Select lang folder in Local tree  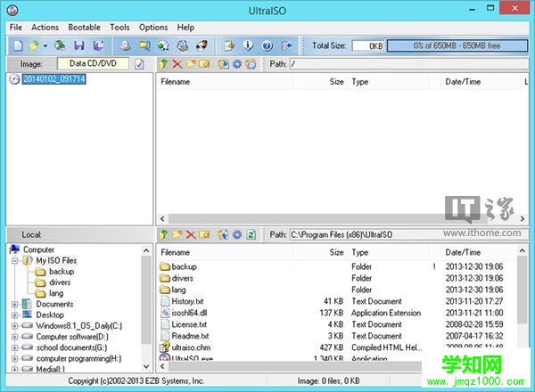[56, 293]
